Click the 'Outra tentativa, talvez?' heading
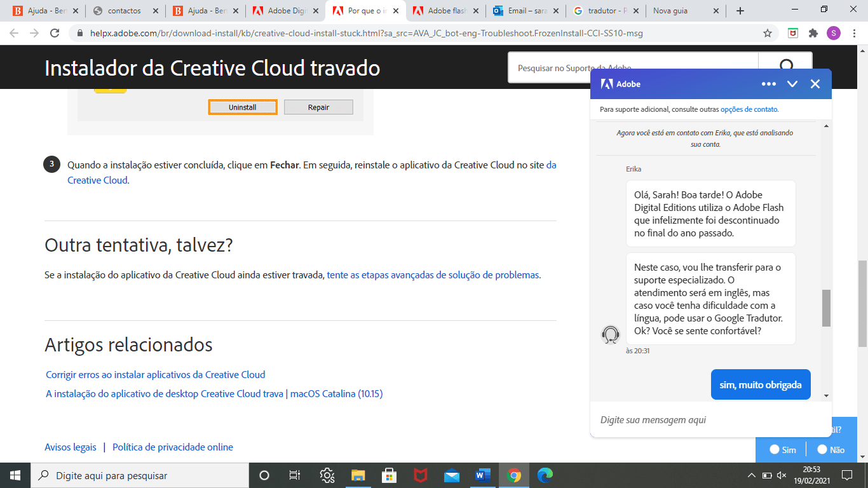The width and height of the screenshot is (868, 488). [139, 245]
